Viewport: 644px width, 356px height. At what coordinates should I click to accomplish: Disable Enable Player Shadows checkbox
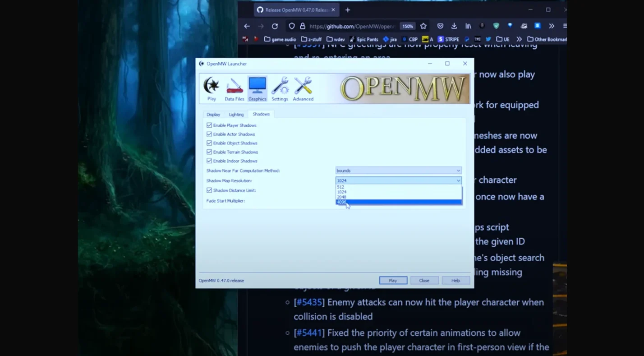[x=209, y=125]
